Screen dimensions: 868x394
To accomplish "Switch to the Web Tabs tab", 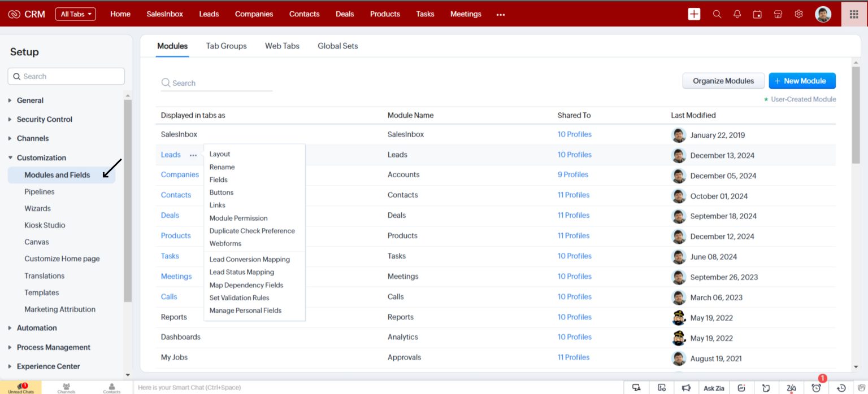I will (282, 46).
